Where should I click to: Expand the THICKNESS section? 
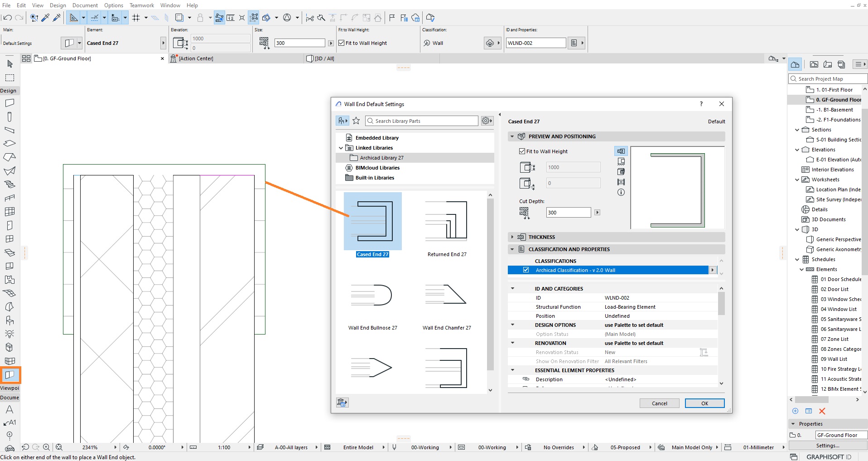pos(512,237)
